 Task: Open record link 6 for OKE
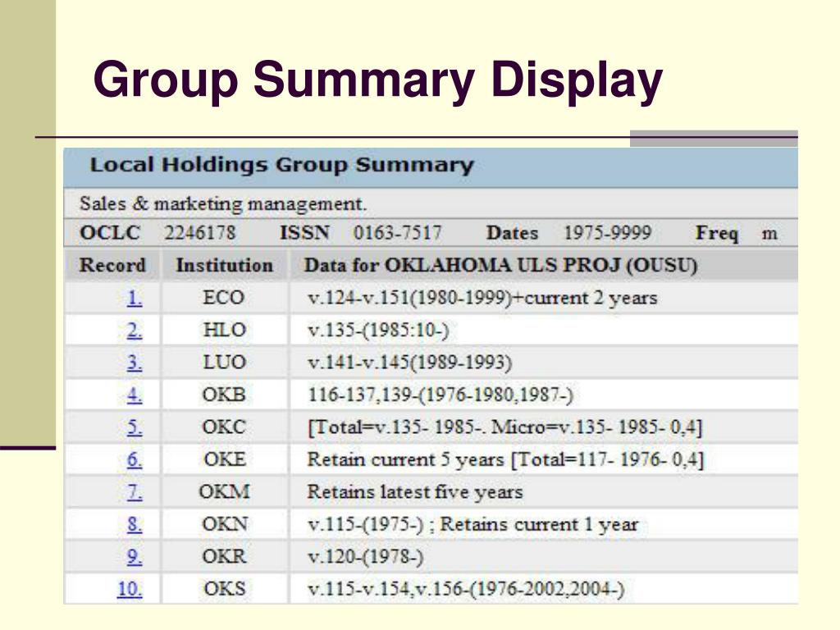135,459
